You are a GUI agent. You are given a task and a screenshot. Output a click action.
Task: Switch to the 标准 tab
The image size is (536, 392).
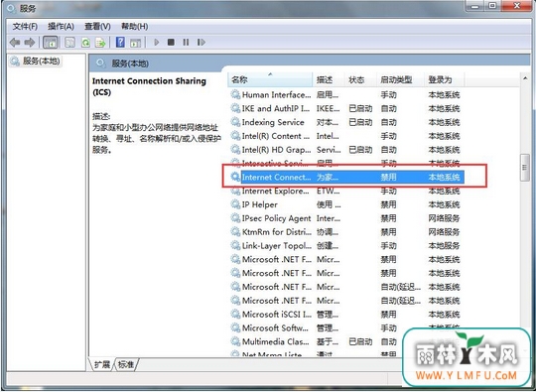(x=126, y=364)
